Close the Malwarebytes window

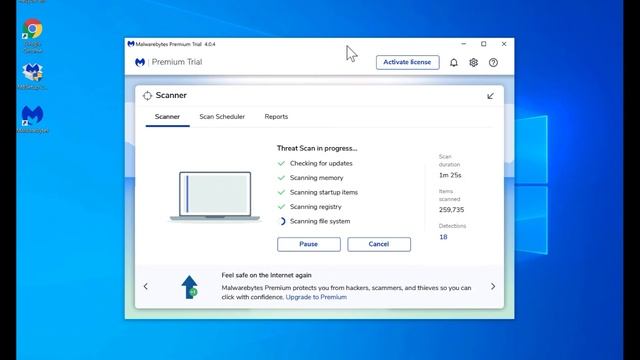click(x=504, y=44)
